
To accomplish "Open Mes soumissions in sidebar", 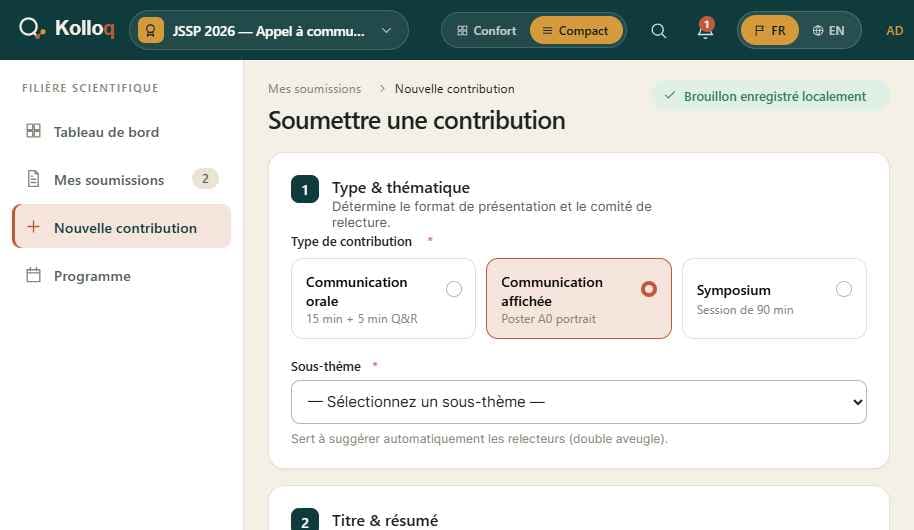I will coord(121,180).
